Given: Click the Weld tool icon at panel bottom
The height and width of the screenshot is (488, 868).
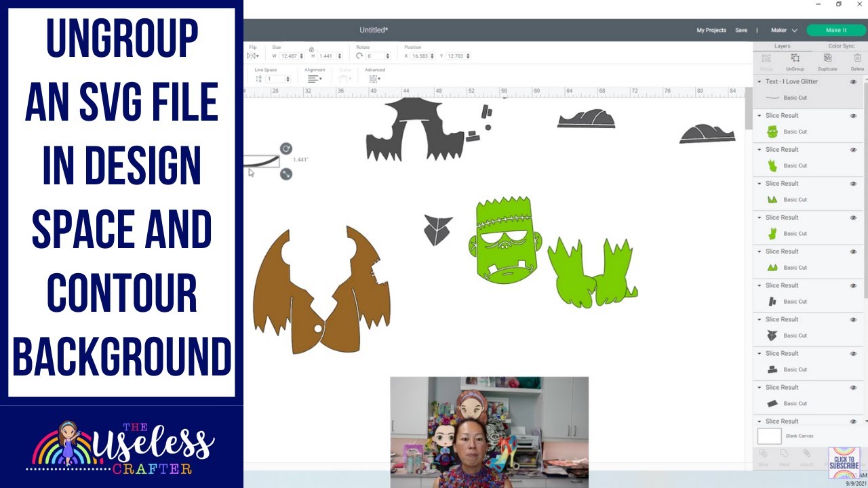Looking at the screenshot, I should pyautogui.click(x=785, y=453).
